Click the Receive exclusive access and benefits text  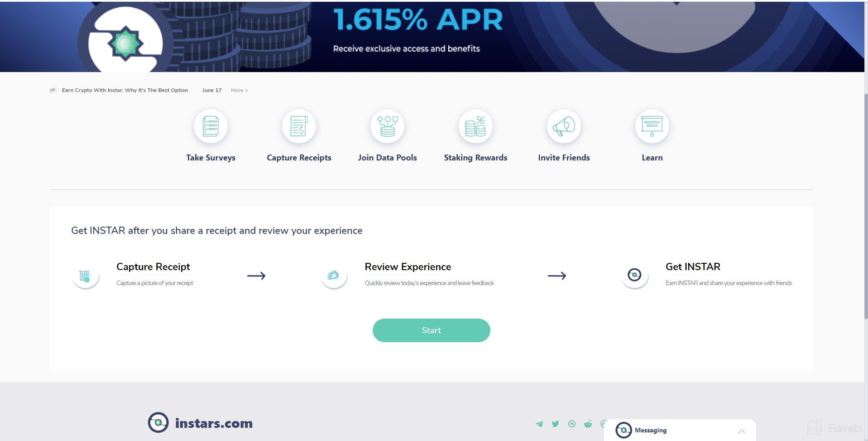(x=406, y=48)
